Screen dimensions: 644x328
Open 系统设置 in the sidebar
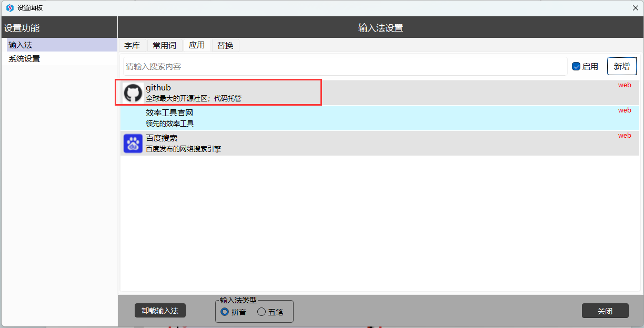[x=24, y=59]
